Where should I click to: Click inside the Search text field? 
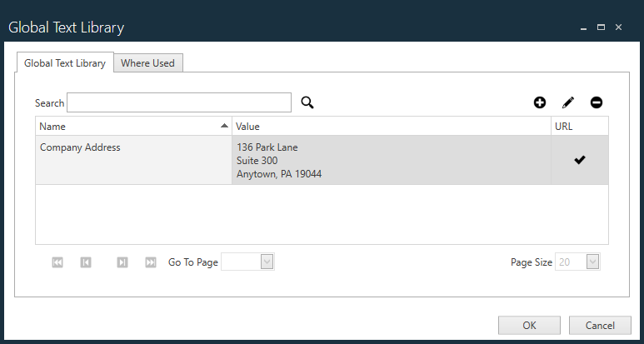179,102
